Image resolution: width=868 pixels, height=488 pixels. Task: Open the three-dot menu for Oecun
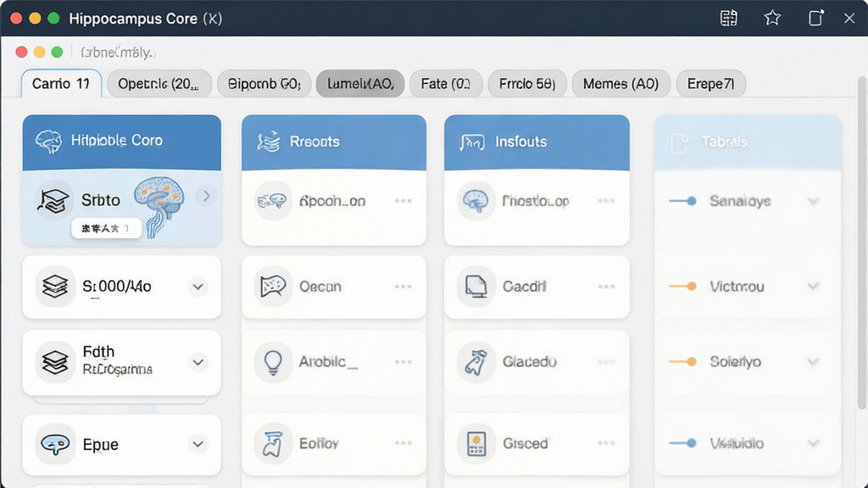pyautogui.click(x=403, y=286)
